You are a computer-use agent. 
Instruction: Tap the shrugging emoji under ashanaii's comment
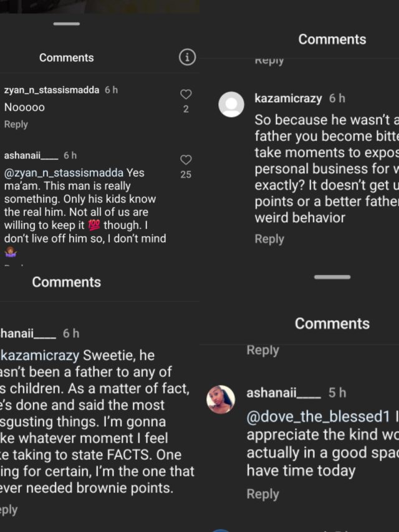click(11, 252)
